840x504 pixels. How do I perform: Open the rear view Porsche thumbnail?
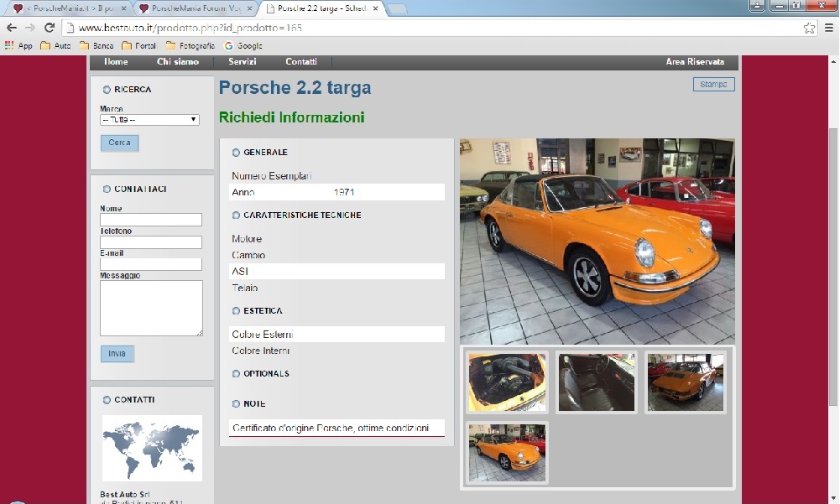click(x=686, y=382)
